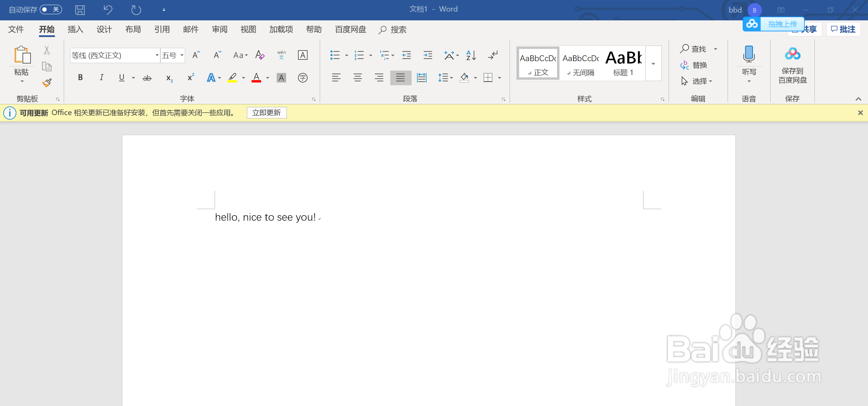Image resolution: width=868 pixels, height=406 pixels.
Task: Decrease paragraph indent
Action: (406, 55)
